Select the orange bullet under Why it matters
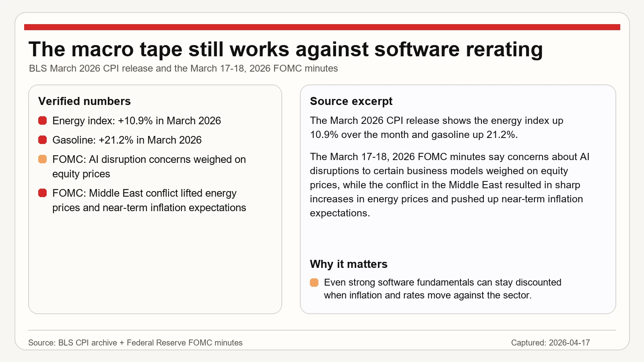 tap(314, 283)
